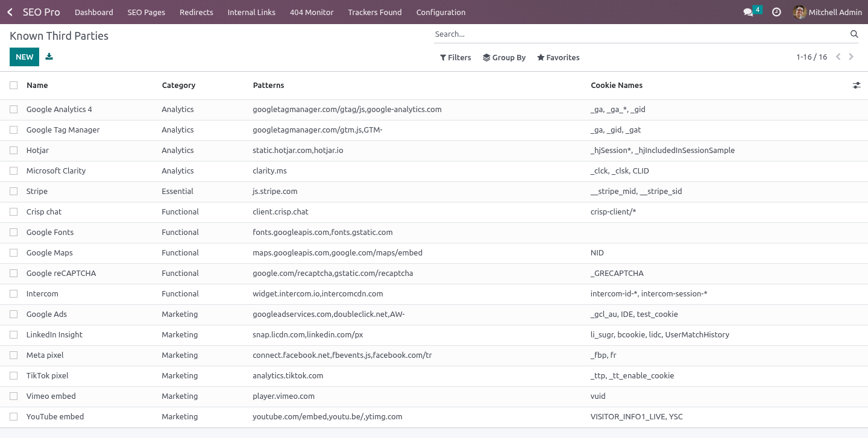Click Mitchell Admin avatar picture
This screenshot has width=868, height=438.
[799, 12]
